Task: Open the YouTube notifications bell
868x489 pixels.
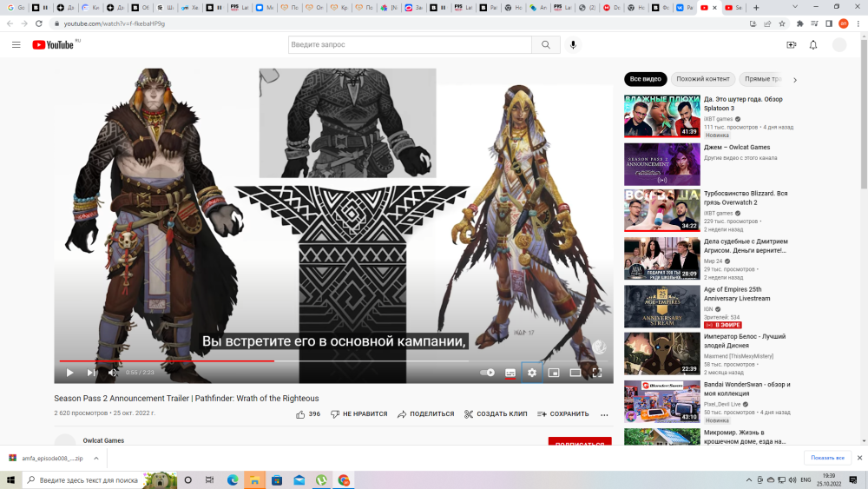Action: (813, 44)
